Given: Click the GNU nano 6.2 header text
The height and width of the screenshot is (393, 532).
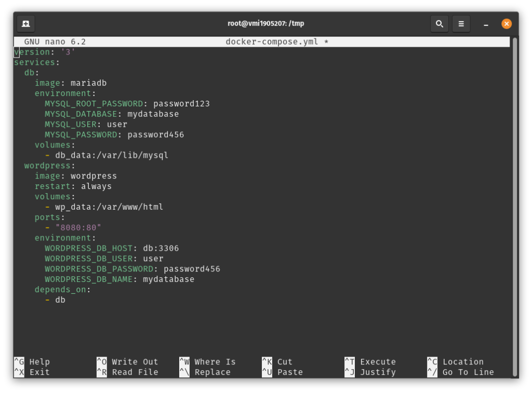Looking at the screenshot, I should tap(55, 42).
